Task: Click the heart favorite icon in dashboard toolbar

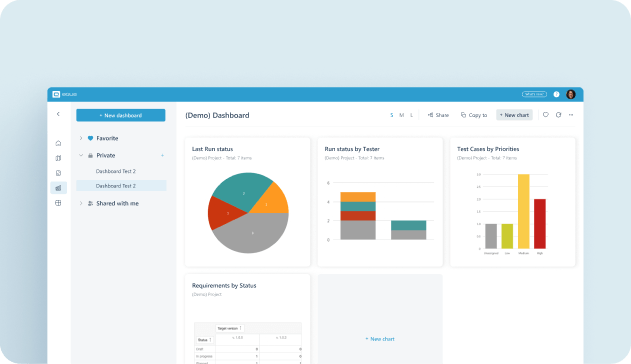Action: (546, 115)
